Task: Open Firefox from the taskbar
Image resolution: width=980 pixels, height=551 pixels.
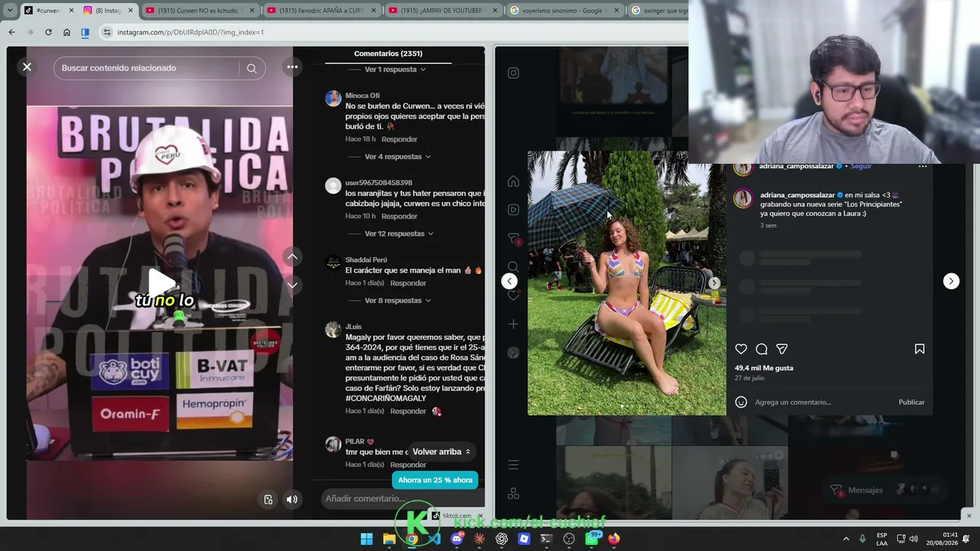Action: click(x=614, y=539)
